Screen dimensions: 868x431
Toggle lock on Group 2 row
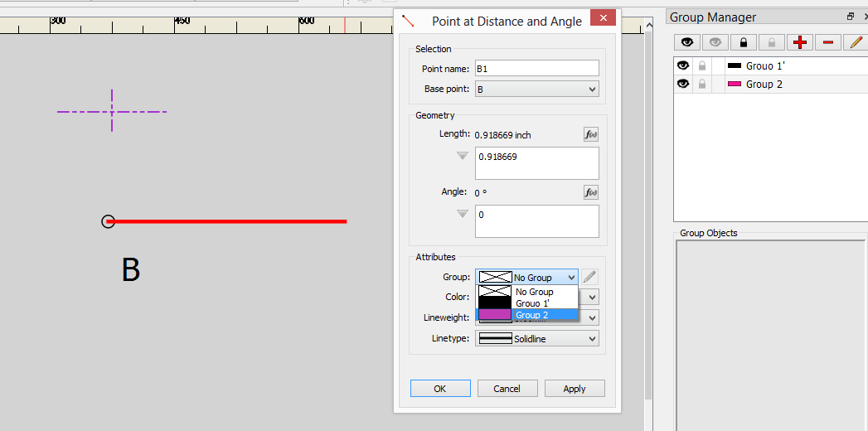[702, 84]
